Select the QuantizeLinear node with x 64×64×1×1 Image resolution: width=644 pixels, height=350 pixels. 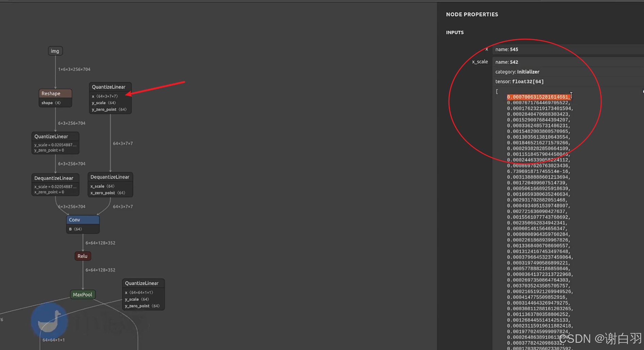(x=143, y=283)
